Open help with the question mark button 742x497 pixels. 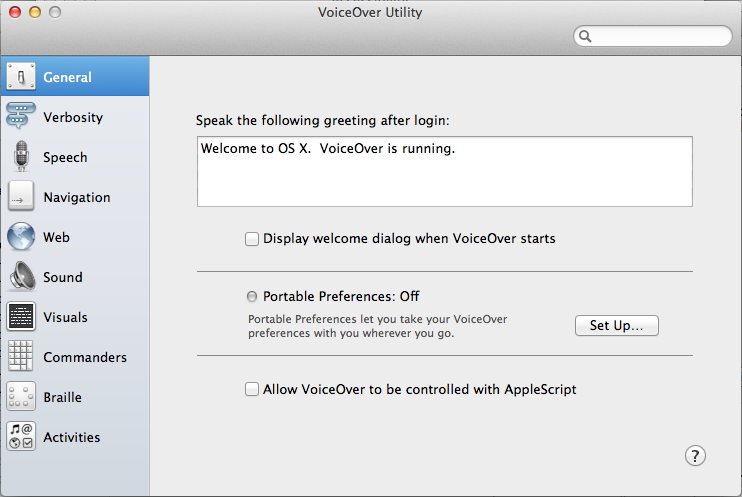(x=695, y=456)
